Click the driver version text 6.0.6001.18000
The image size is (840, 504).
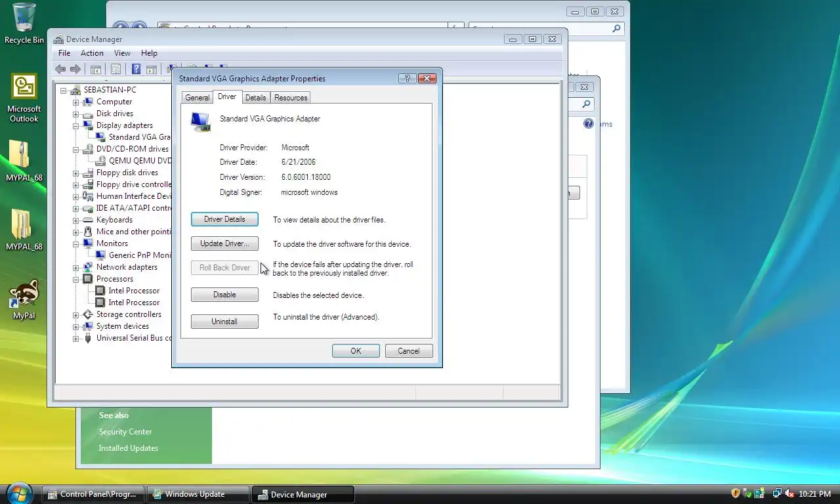pos(306,177)
